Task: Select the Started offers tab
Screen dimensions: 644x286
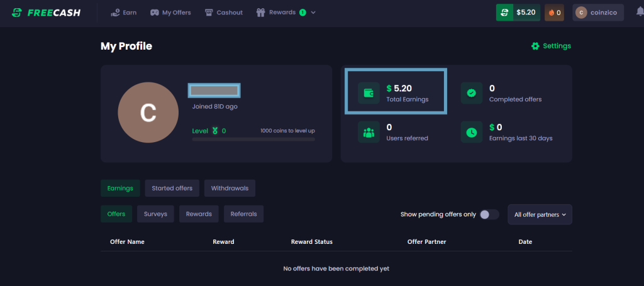Action: (x=172, y=188)
